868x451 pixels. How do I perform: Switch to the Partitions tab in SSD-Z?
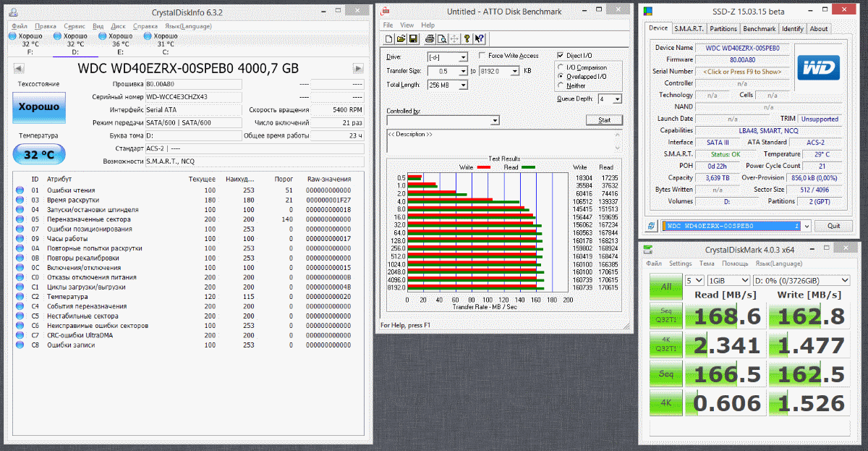[723, 29]
